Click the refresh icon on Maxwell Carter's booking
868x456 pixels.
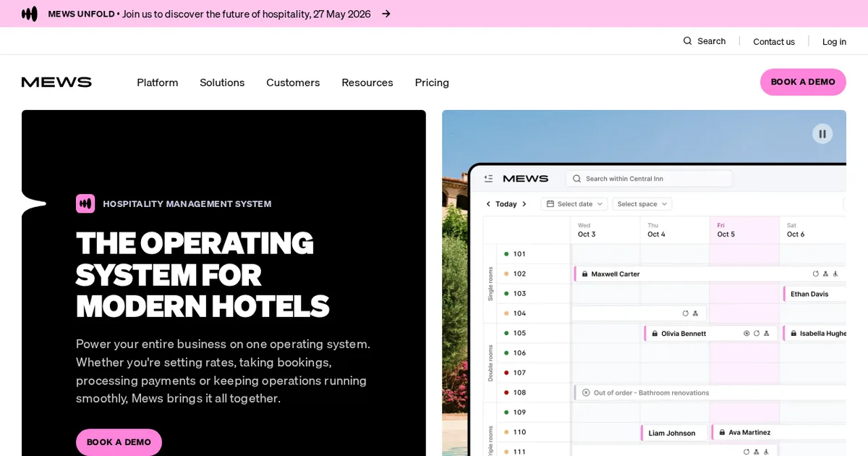coord(816,274)
